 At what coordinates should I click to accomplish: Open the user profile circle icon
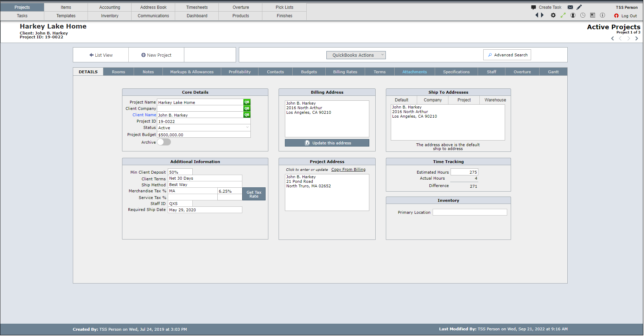(573, 15)
